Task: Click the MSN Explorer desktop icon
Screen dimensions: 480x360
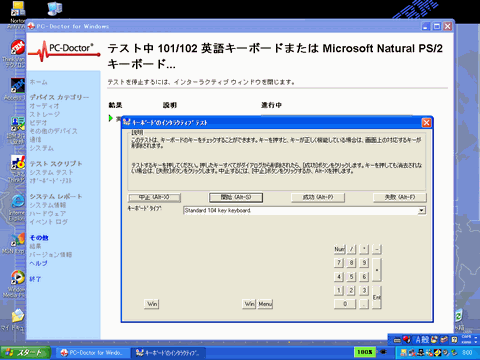Action: click(x=18, y=239)
